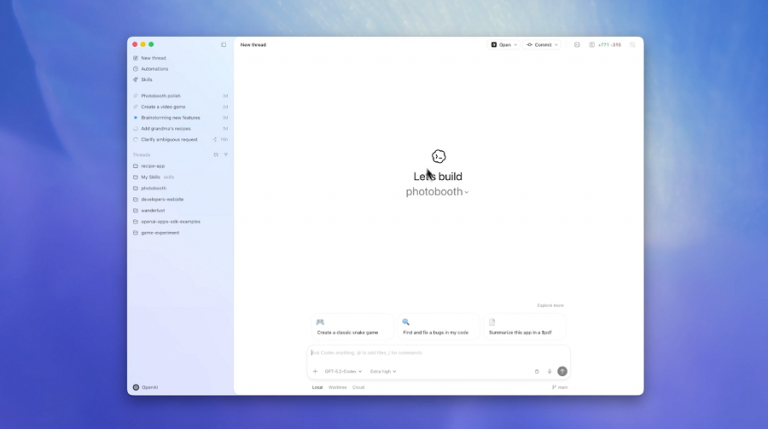Select the Create a classic snake game suggestion
The width and height of the screenshot is (768, 429).
click(x=349, y=327)
